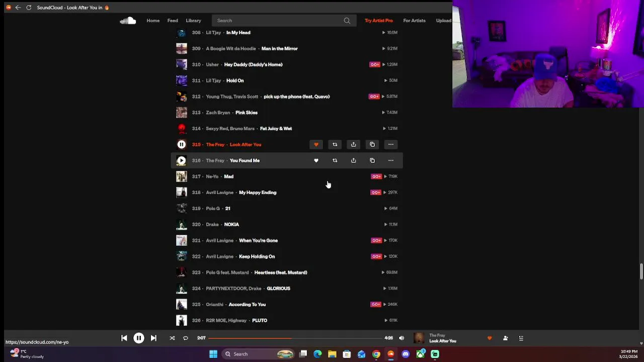The width and height of the screenshot is (644, 362).
Task: Open Discord from taskbar
Action: (406, 354)
